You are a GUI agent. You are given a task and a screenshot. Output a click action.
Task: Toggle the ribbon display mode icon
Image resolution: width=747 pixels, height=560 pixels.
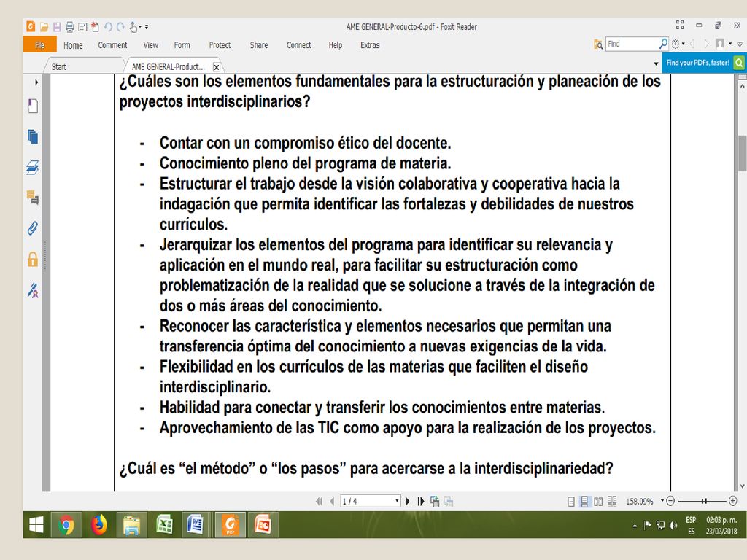[680, 25]
